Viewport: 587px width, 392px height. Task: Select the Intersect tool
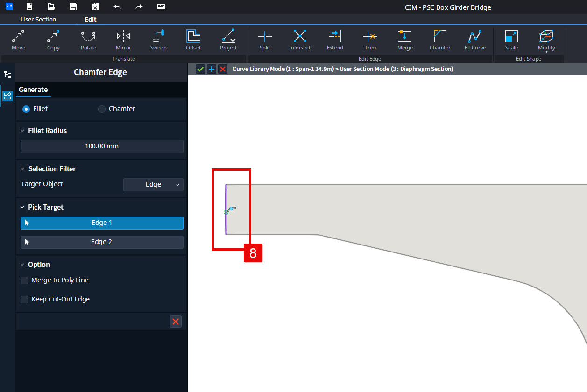coord(299,40)
